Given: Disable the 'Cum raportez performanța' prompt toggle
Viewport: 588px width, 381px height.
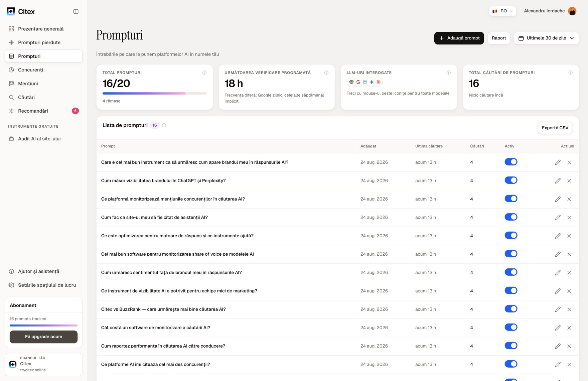Looking at the screenshot, I should tap(511, 346).
